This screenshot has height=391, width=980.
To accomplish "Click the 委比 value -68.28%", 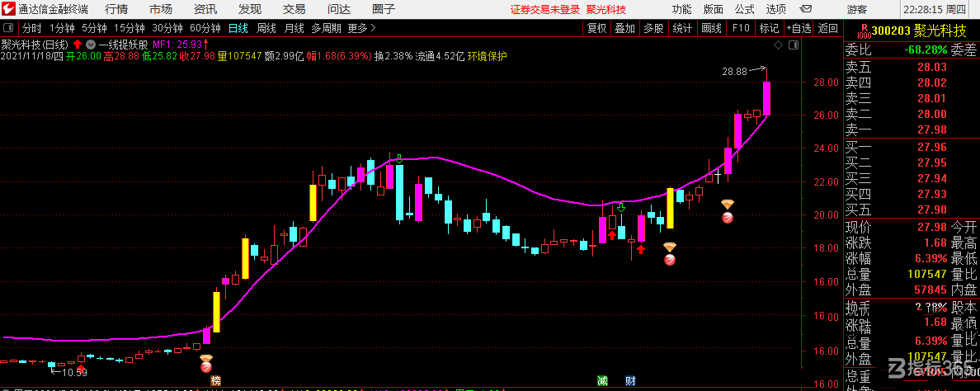I will (x=925, y=49).
